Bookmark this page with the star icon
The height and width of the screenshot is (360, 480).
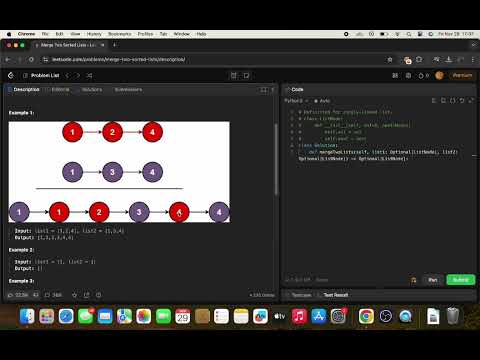tap(390, 60)
